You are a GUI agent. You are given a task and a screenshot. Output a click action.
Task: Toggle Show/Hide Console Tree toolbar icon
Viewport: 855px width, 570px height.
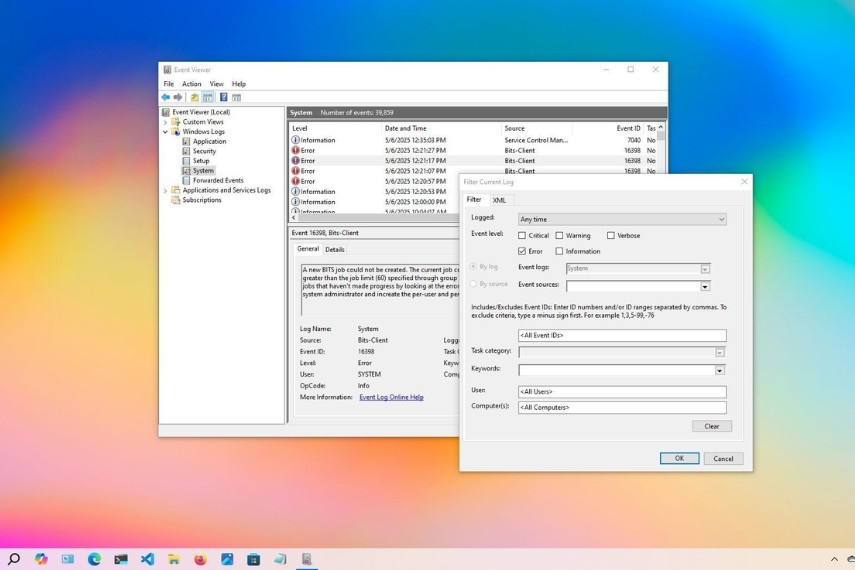click(x=208, y=97)
